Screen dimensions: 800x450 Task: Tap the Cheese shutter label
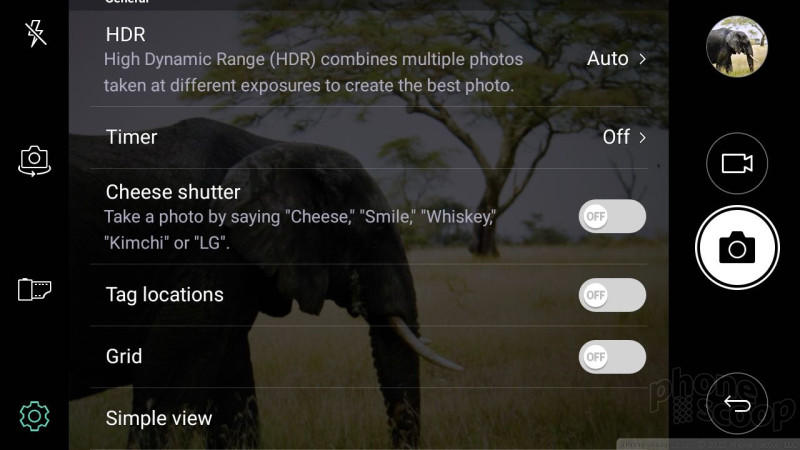click(x=172, y=192)
